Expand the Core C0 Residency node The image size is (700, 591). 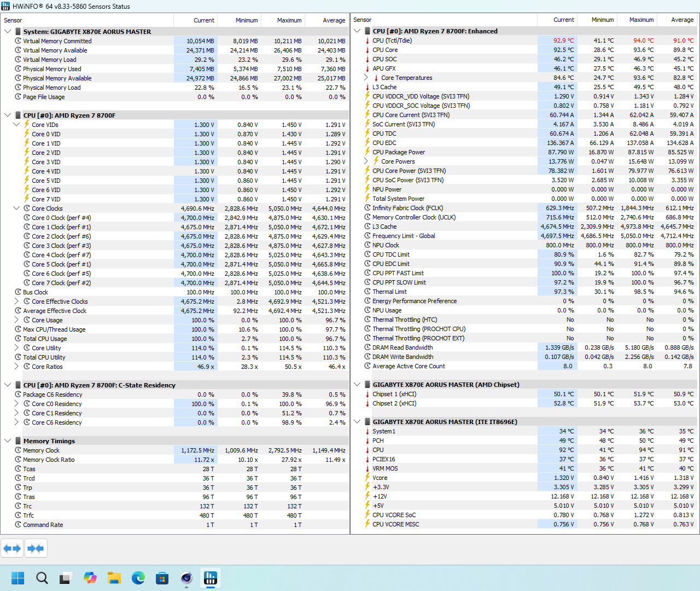16,404
